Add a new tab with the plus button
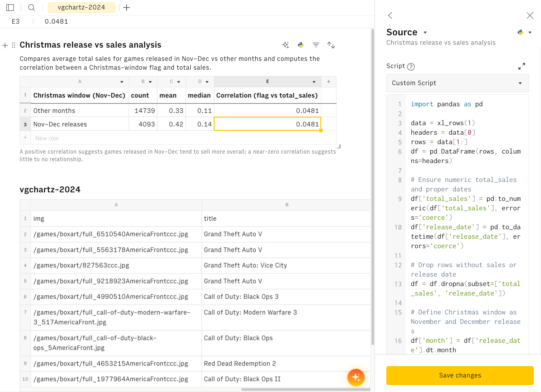Screen dimensions: 541x392 (x=127, y=7)
